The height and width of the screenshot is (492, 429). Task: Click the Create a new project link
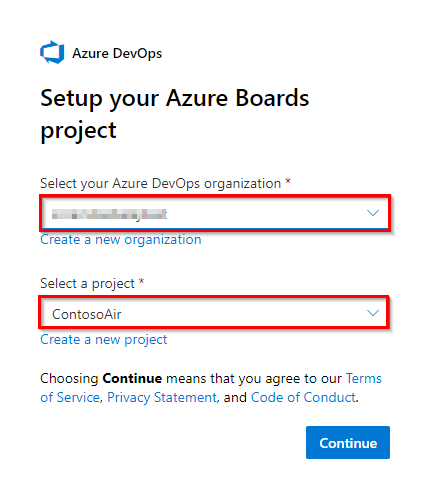(x=104, y=340)
